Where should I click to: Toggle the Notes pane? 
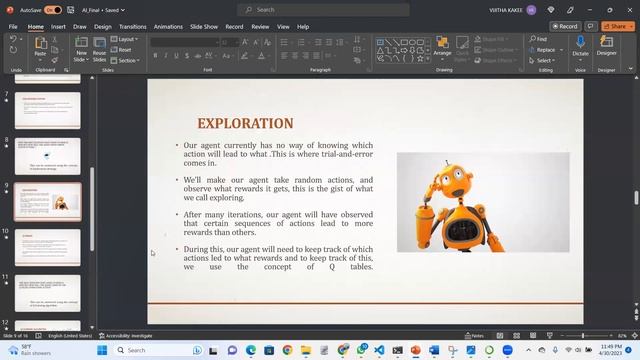474,336
